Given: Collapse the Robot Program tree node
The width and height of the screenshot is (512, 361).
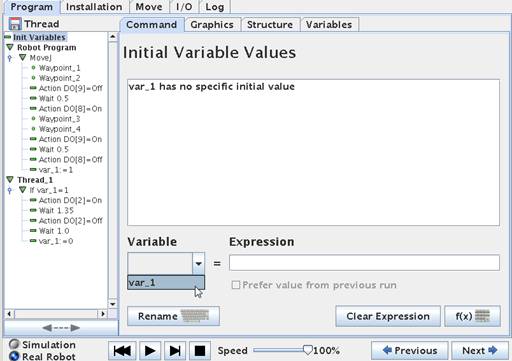Looking at the screenshot, I should [10, 47].
